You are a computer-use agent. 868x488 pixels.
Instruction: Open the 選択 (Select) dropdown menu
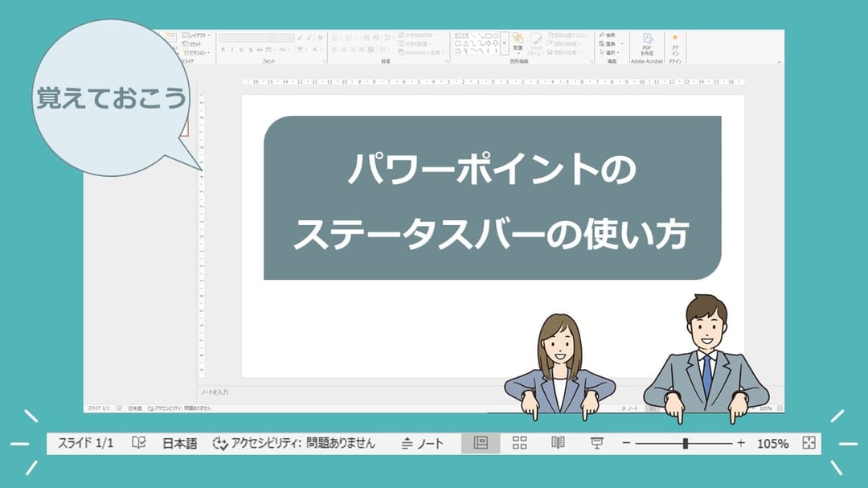click(610, 52)
